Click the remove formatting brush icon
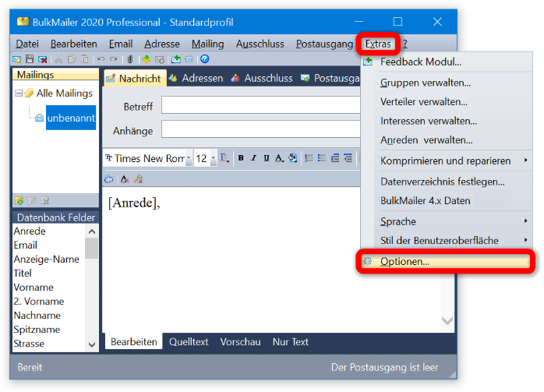This screenshot has width=544, height=392. tap(138, 179)
